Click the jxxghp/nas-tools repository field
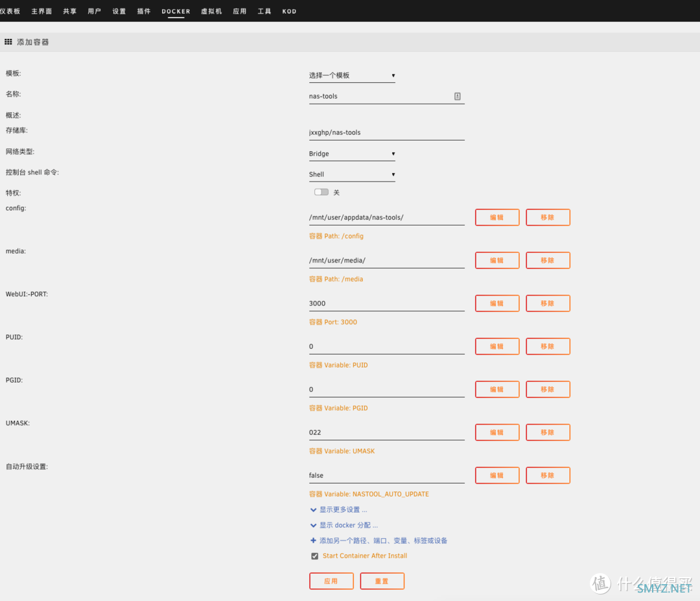700x601 pixels. (x=386, y=133)
